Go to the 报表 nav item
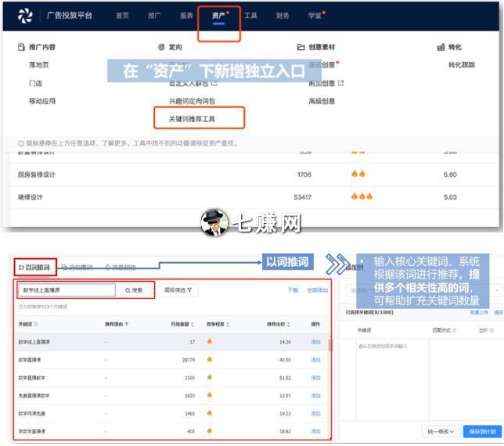The image size is (504, 446). (186, 16)
